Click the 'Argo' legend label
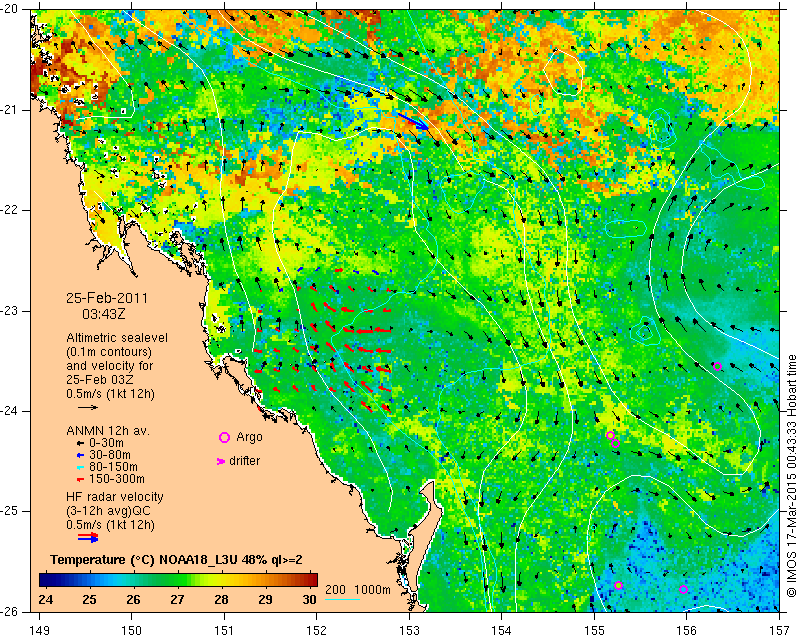The height and width of the screenshot is (640, 800). click(x=249, y=437)
